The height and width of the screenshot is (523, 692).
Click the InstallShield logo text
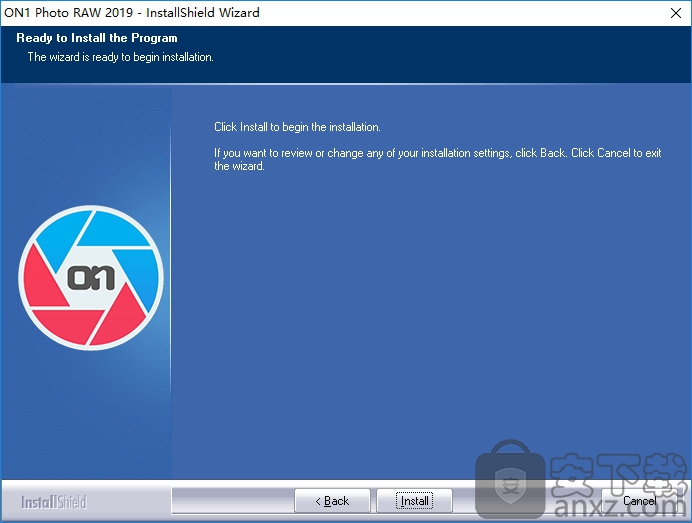click(x=54, y=502)
